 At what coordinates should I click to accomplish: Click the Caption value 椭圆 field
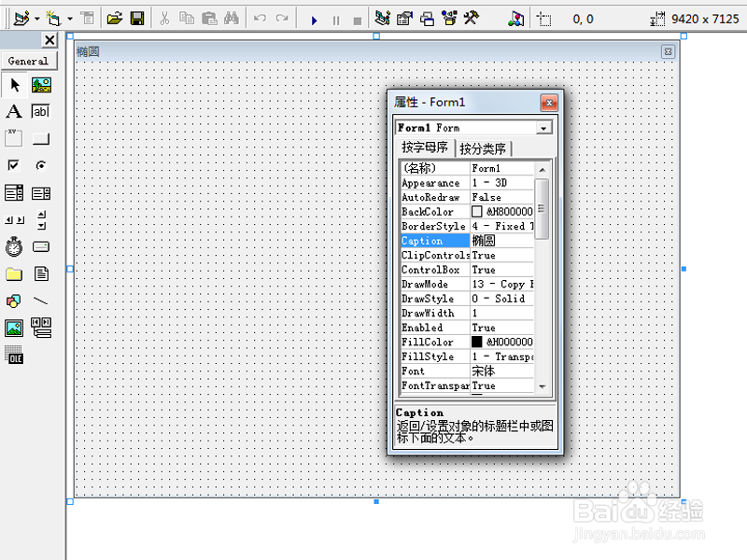pyautogui.click(x=502, y=241)
